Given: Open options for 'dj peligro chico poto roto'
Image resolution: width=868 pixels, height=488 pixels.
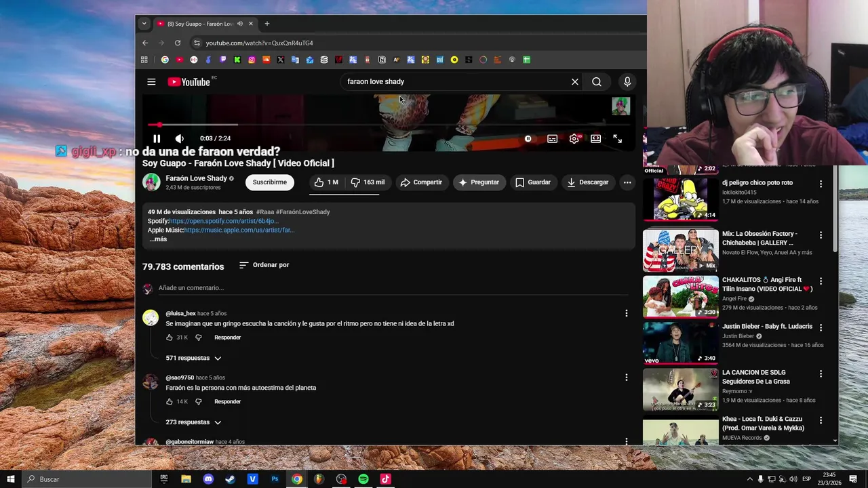Looking at the screenshot, I should point(821,184).
